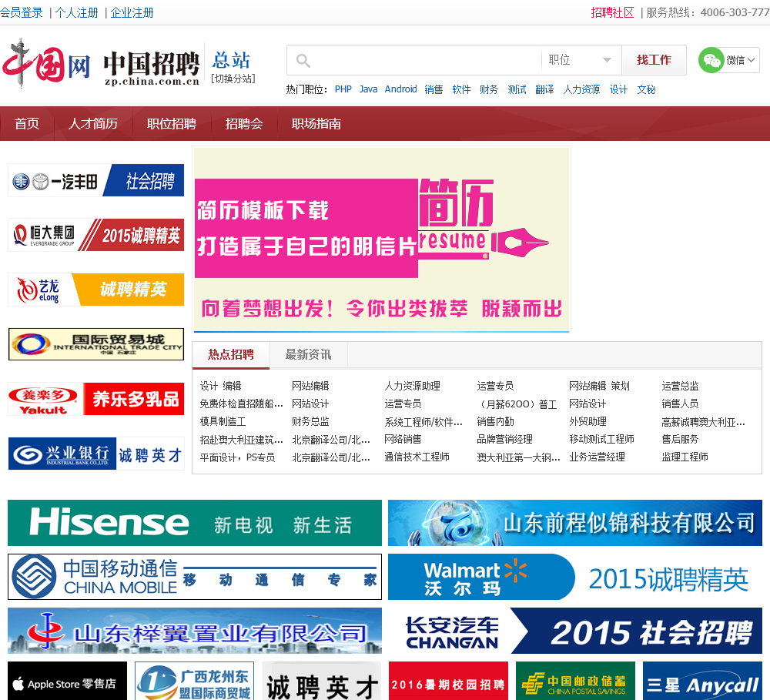Open job listing 外贸助理
The height and width of the screenshot is (700, 770).
[588, 421]
